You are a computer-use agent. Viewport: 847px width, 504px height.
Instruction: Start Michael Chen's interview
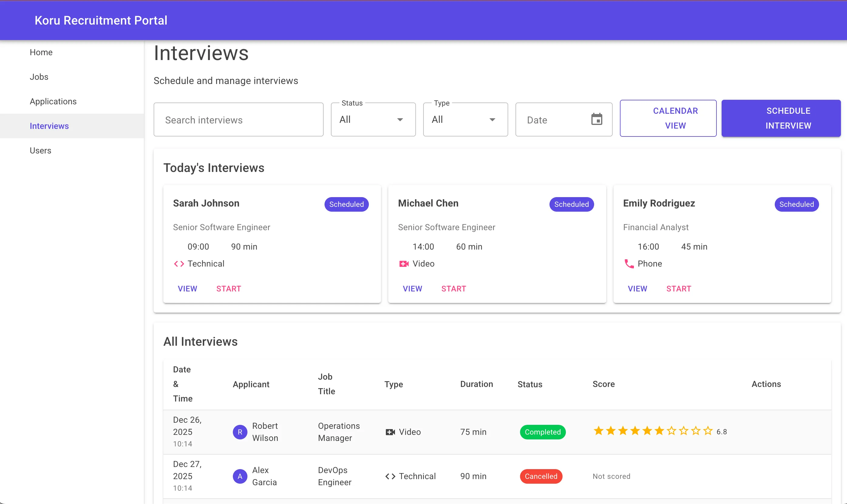[x=454, y=289]
